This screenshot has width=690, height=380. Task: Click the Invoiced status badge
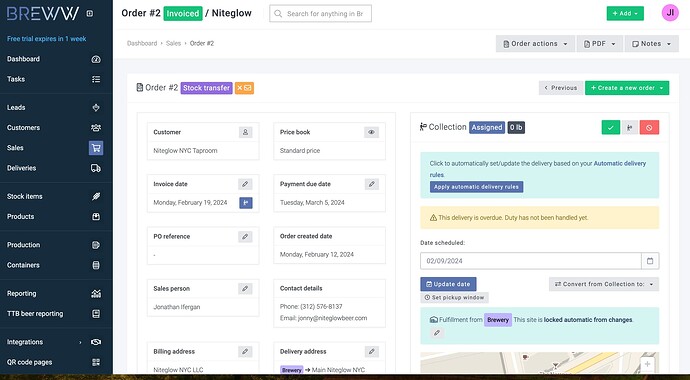click(x=183, y=14)
